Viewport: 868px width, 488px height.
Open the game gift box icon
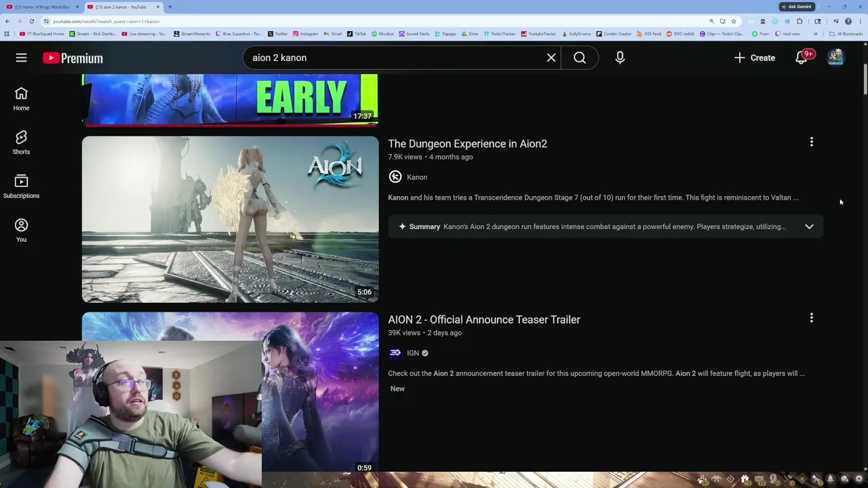click(x=745, y=479)
